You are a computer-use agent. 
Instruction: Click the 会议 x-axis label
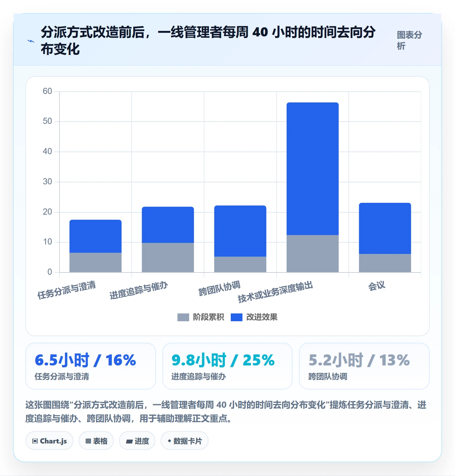coord(377,286)
